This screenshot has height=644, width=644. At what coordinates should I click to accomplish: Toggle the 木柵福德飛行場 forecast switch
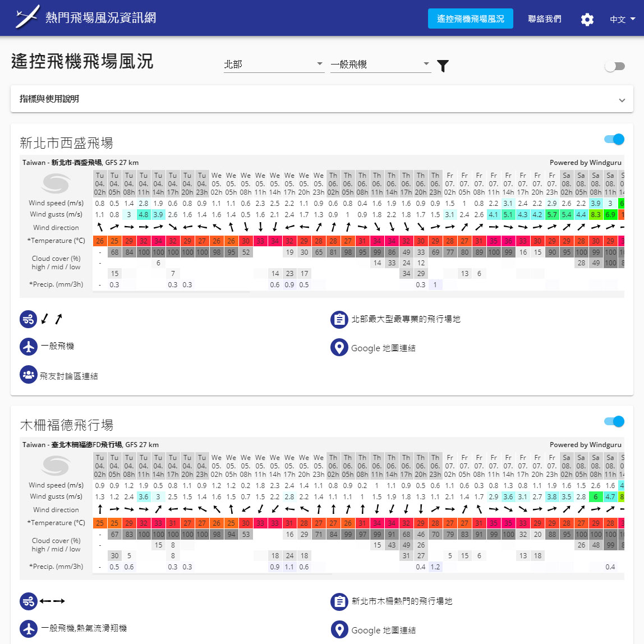click(x=614, y=421)
